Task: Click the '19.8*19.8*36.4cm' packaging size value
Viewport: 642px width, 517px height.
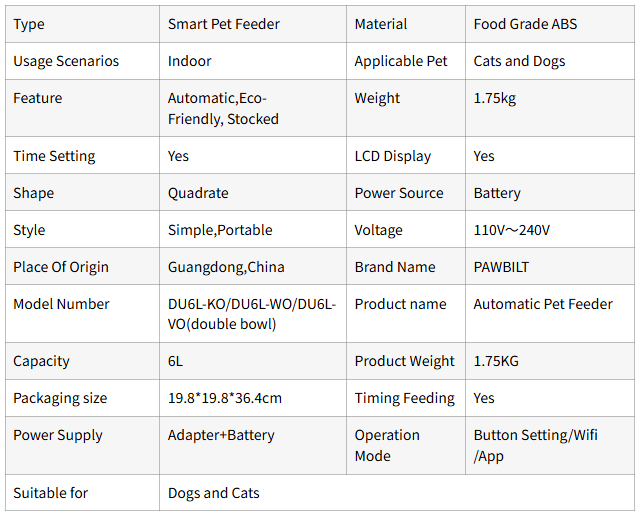Action: [x=225, y=398]
